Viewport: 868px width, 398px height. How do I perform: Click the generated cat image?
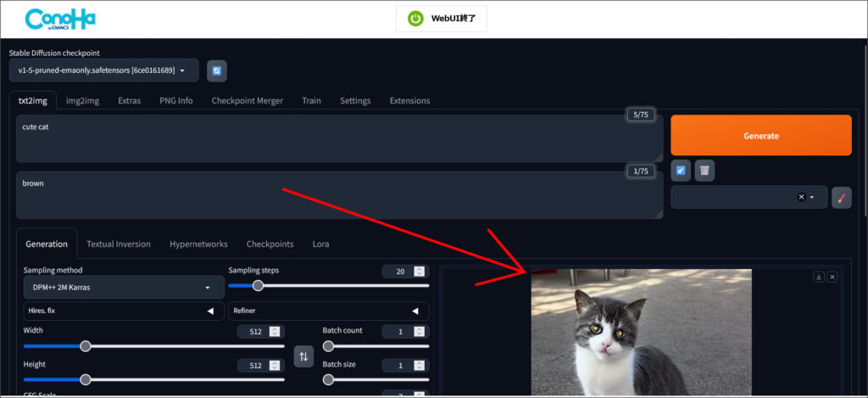click(x=641, y=332)
